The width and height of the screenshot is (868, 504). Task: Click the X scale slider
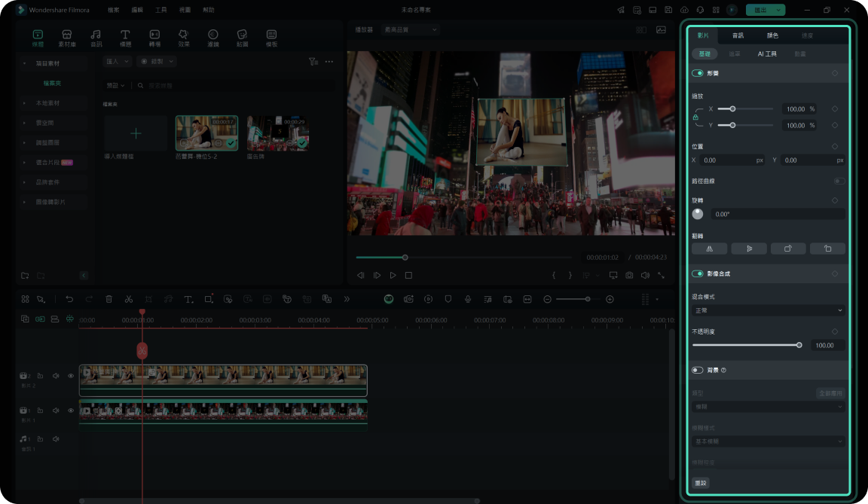click(745, 109)
